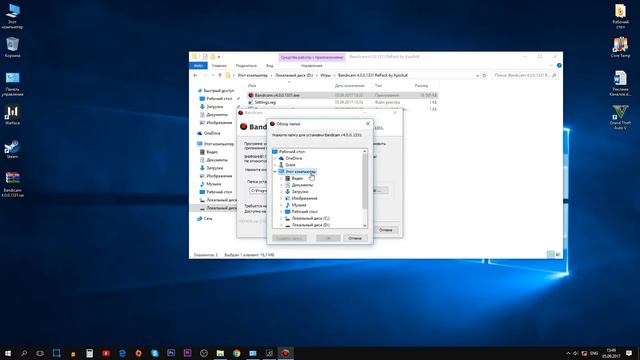Open address bar history dropdown
This screenshot has height=360, width=640.
(477, 76)
